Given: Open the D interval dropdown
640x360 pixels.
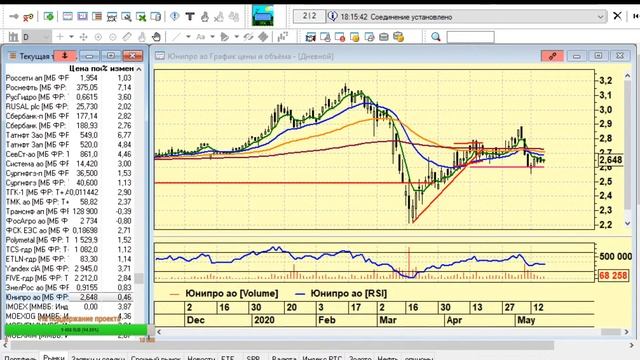Looking at the screenshot, I should (36, 37).
